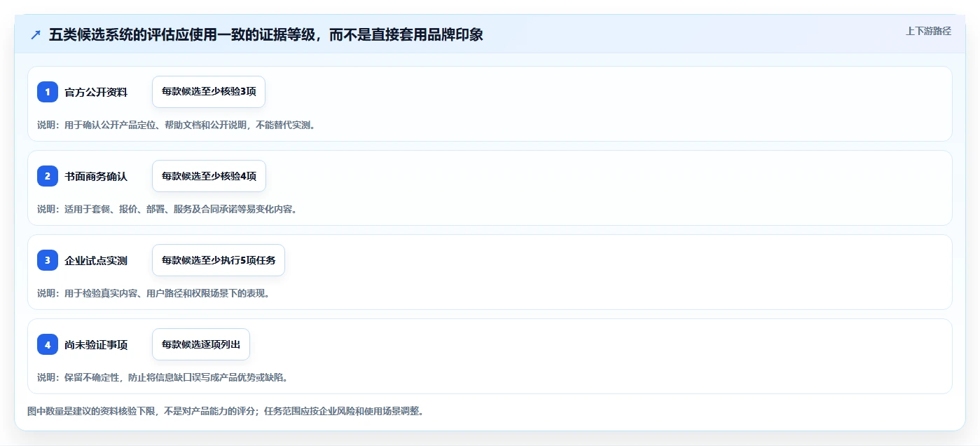
Task: Click the number 1 badge for 官方公开资料
Action: click(x=48, y=92)
